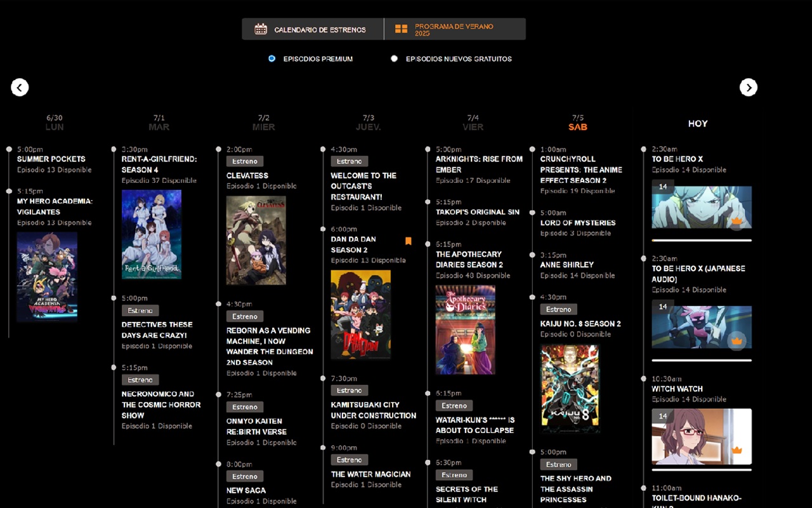Image resolution: width=812 pixels, height=508 pixels.
Task: Click the Witch Watch episode 14 thumbnail
Action: pyautogui.click(x=702, y=436)
